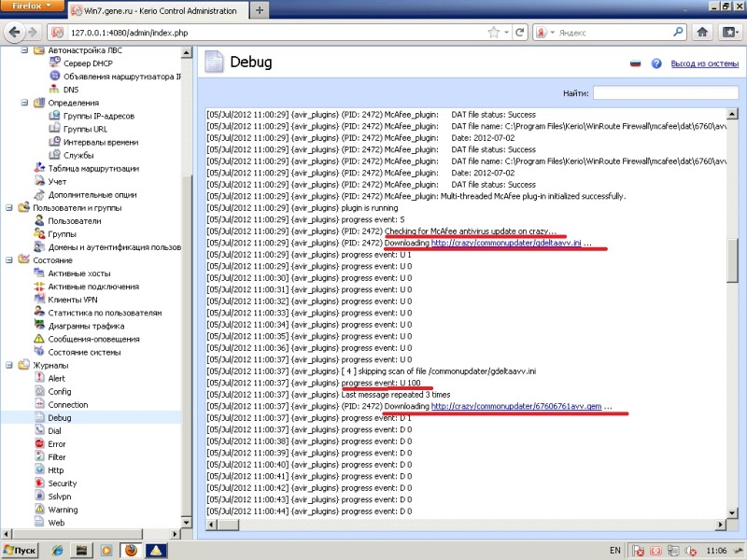Open a new browser tab
747x560 pixels.
pos(259,9)
